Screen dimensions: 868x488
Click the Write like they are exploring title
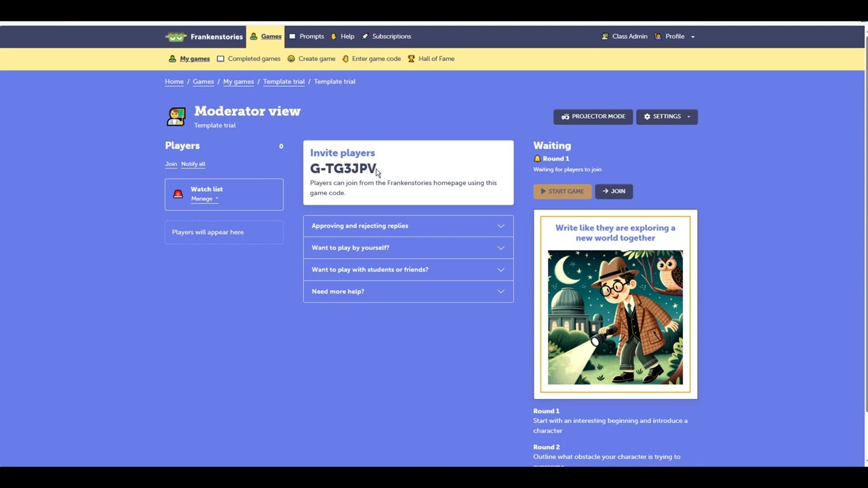[x=615, y=232]
